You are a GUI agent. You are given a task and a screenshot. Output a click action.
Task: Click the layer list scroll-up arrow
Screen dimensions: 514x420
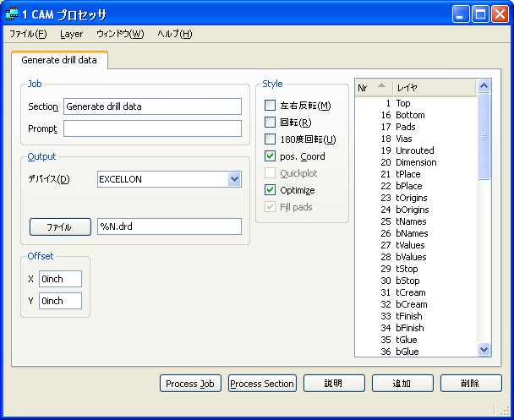(x=484, y=86)
